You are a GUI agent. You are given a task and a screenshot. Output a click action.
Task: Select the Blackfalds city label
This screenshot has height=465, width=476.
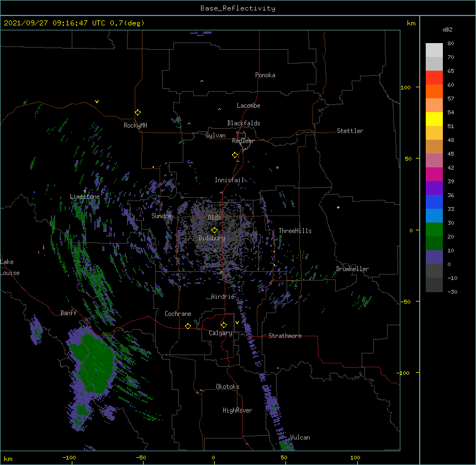point(244,123)
